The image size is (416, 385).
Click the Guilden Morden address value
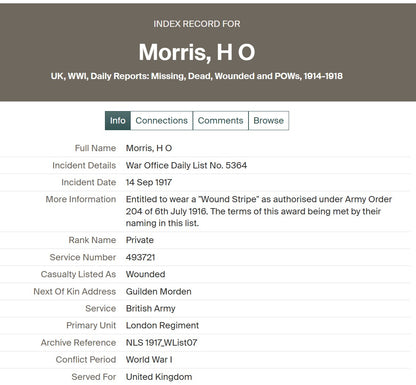(x=158, y=292)
